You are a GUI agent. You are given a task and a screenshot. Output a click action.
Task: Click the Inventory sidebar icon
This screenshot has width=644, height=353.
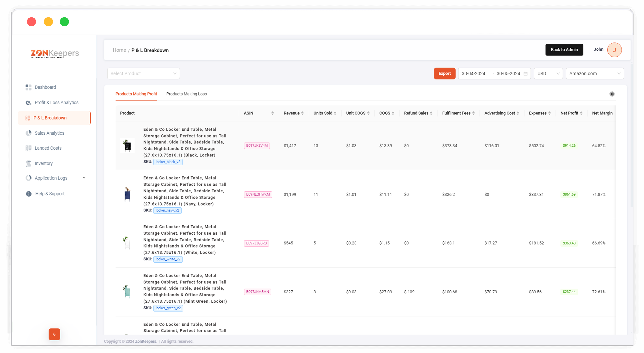click(x=28, y=163)
